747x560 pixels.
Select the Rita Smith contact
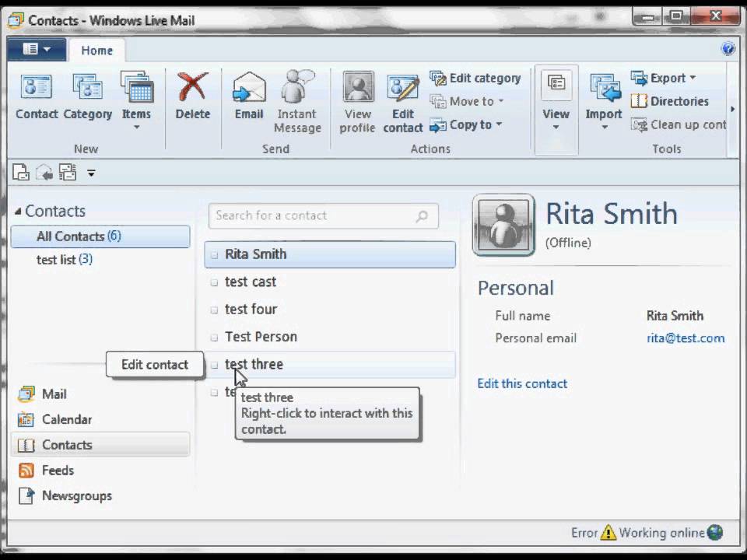coord(330,254)
